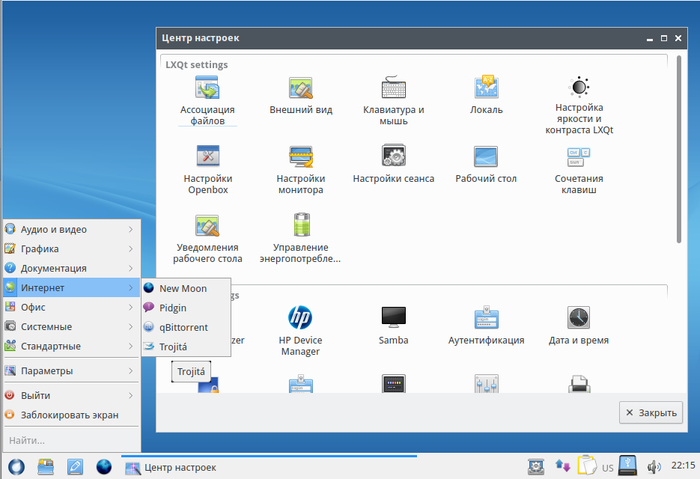Open Настройки монитора icon

[301, 157]
